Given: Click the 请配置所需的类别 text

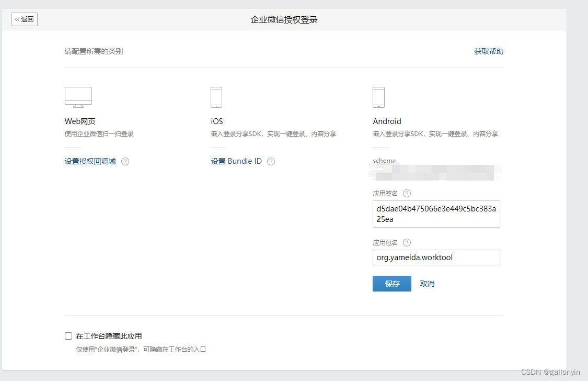Looking at the screenshot, I should 94,51.
